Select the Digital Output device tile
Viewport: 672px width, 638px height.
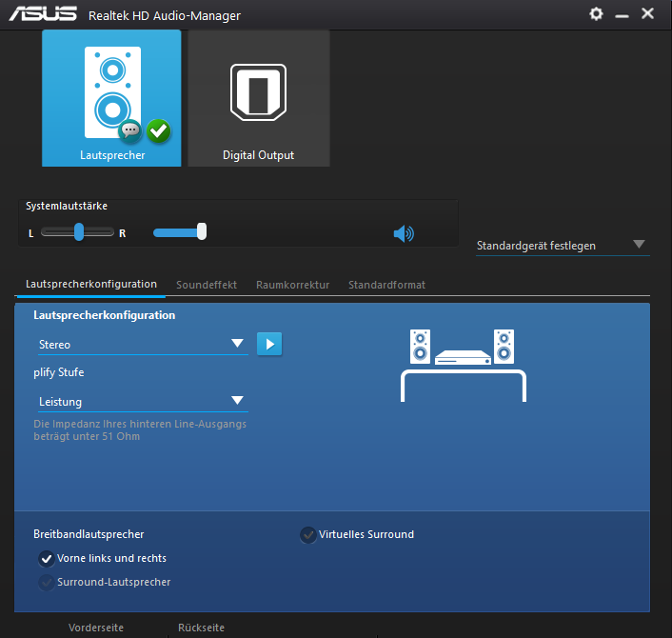click(259, 98)
